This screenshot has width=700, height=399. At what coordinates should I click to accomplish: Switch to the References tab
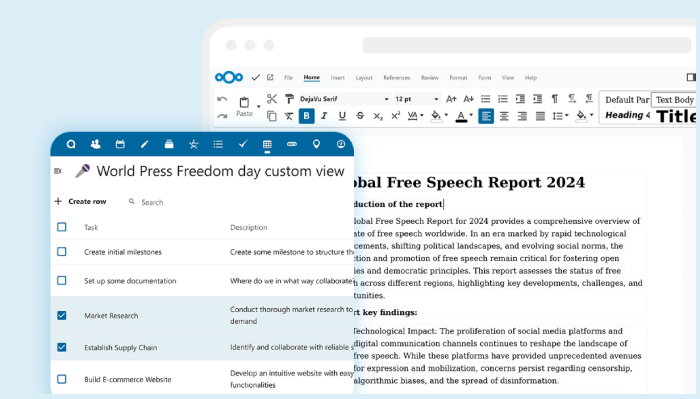click(396, 78)
